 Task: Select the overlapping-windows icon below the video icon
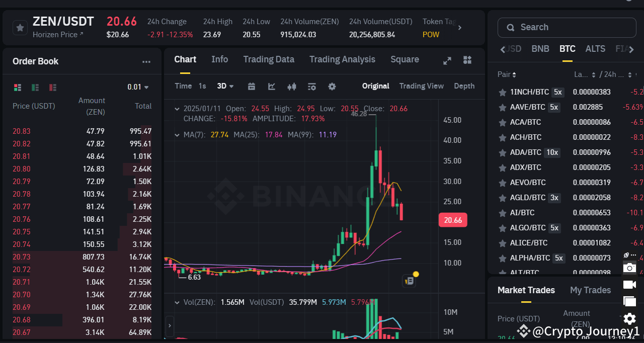click(629, 301)
